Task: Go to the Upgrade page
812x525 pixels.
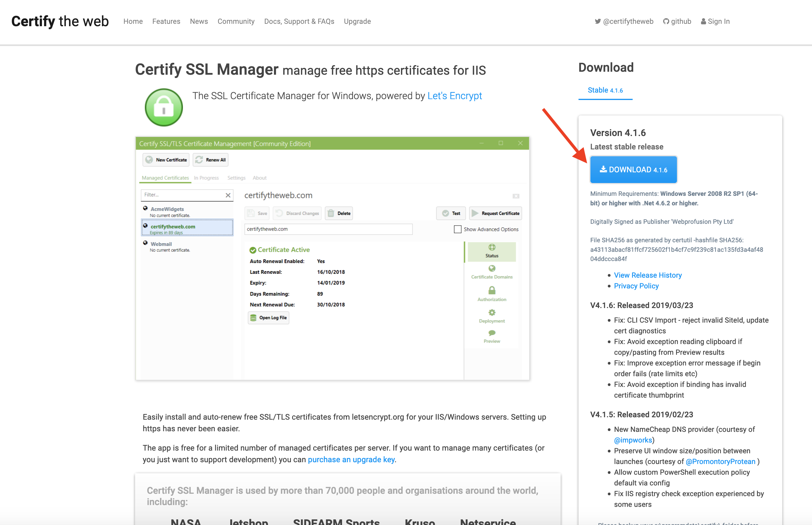Action: coord(357,21)
